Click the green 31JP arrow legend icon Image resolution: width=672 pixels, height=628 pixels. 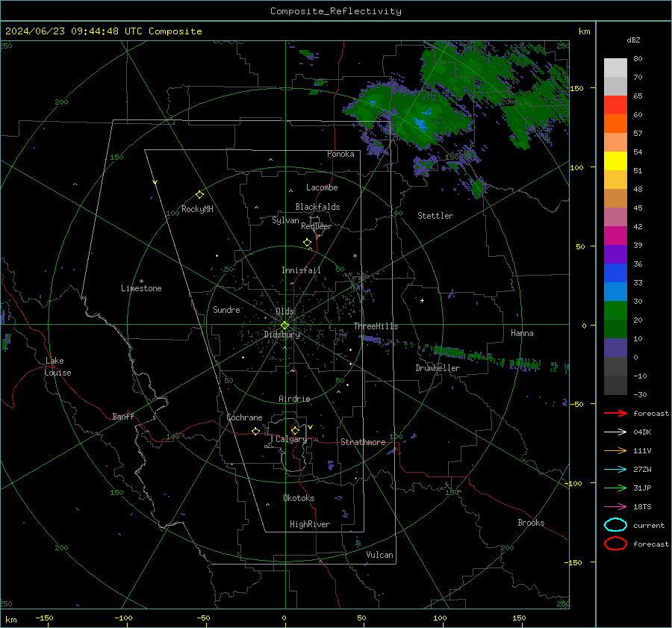point(615,488)
